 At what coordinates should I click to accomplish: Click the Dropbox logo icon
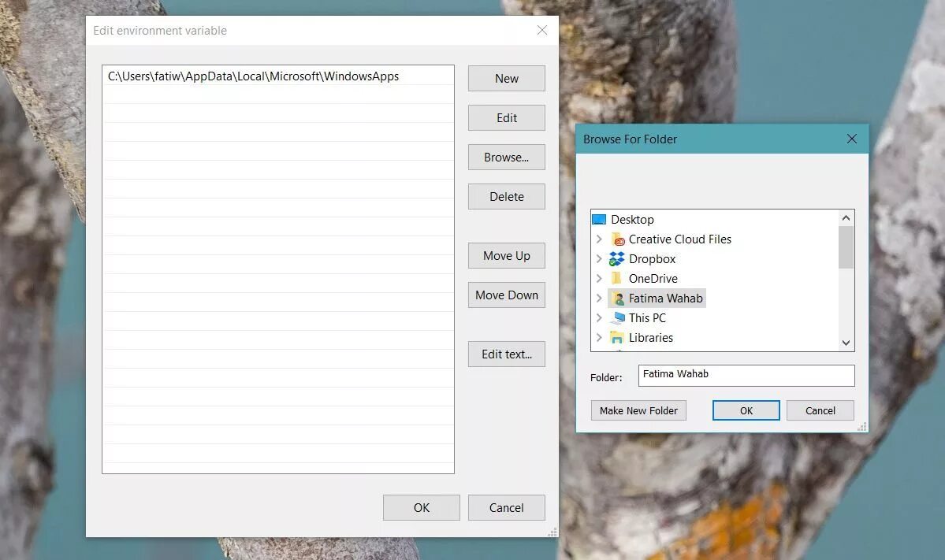[x=617, y=259]
